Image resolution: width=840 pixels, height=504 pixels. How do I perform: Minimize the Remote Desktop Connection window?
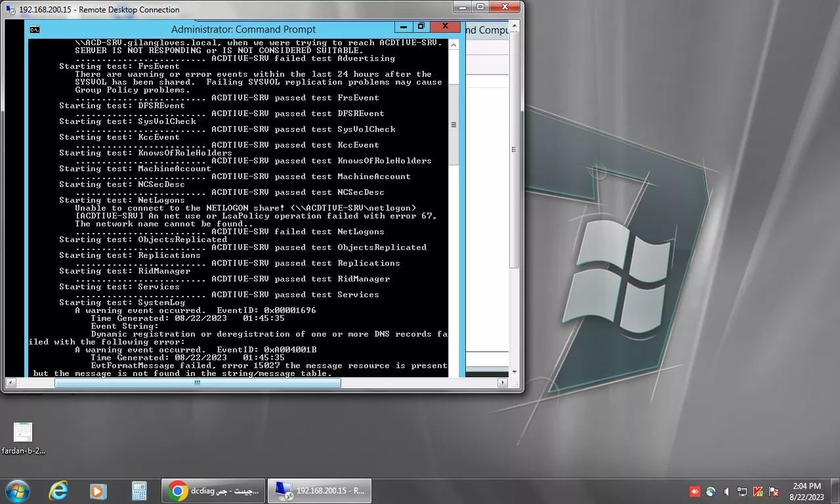462,7
